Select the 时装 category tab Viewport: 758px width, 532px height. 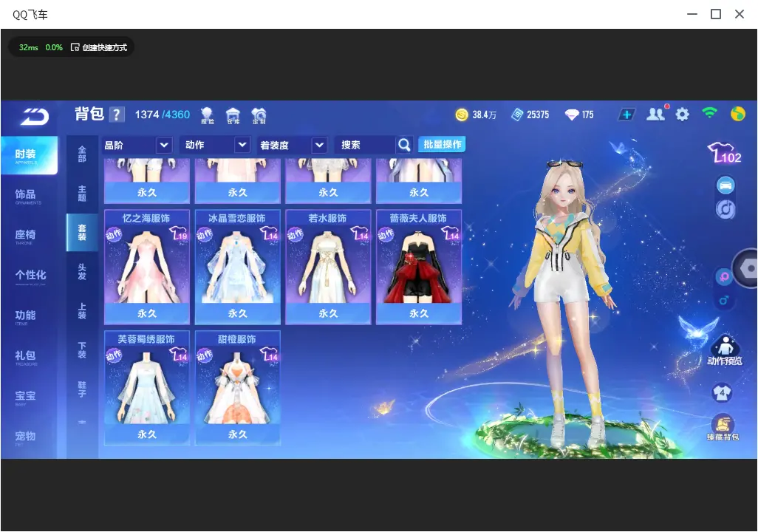pos(29,155)
